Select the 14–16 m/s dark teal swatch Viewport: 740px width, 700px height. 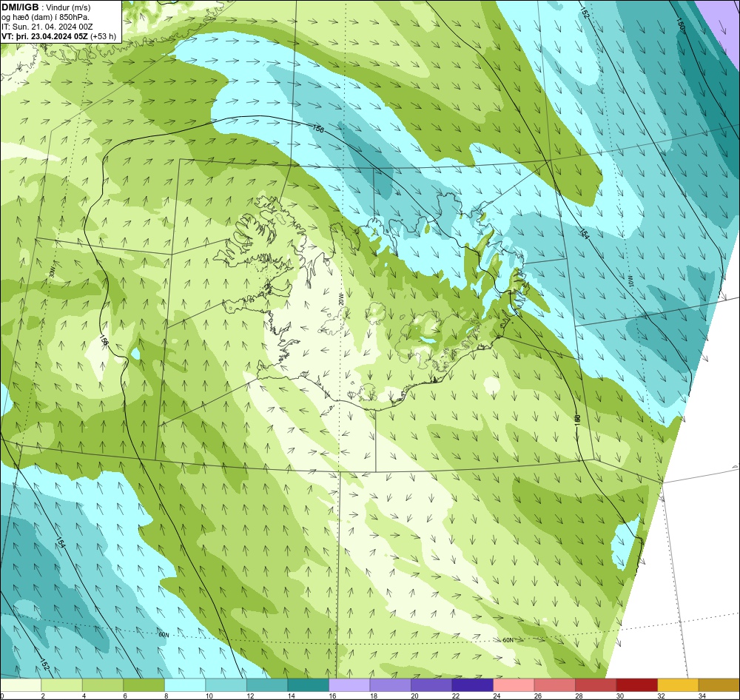point(308,684)
